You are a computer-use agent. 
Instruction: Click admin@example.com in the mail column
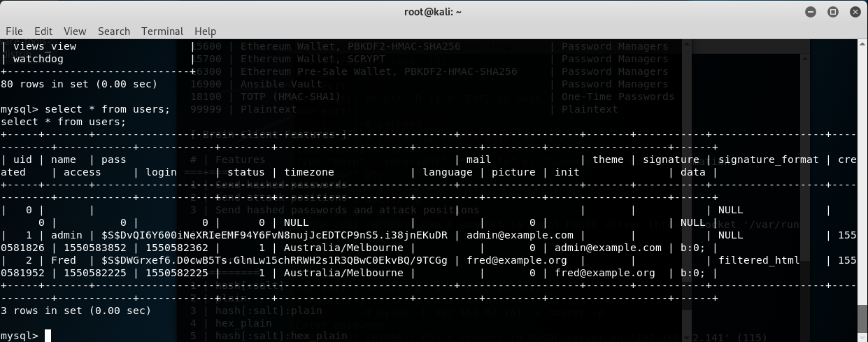click(520, 235)
